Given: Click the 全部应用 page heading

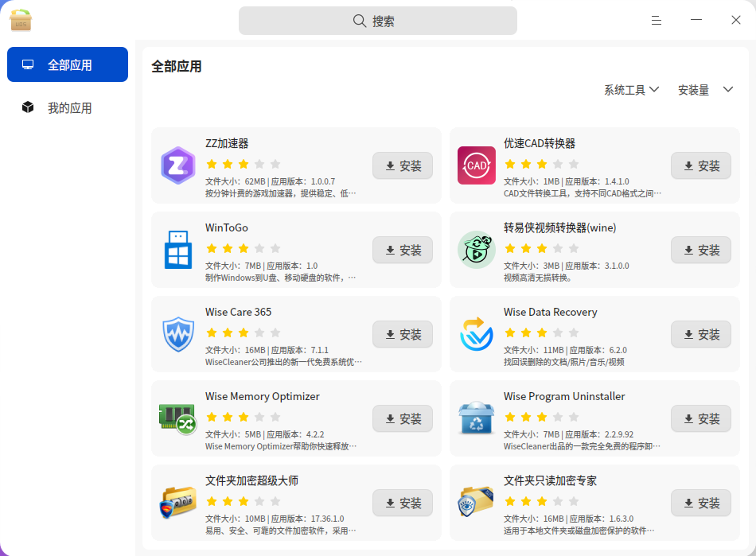Looking at the screenshot, I should pyautogui.click(x=177, y=66).
